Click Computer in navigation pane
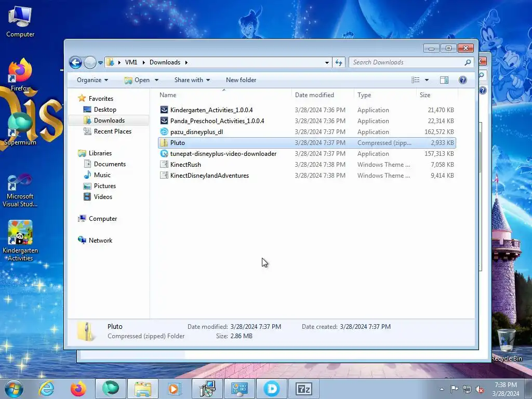This screenshot has width=532, height=399. (x=97, y=219)
